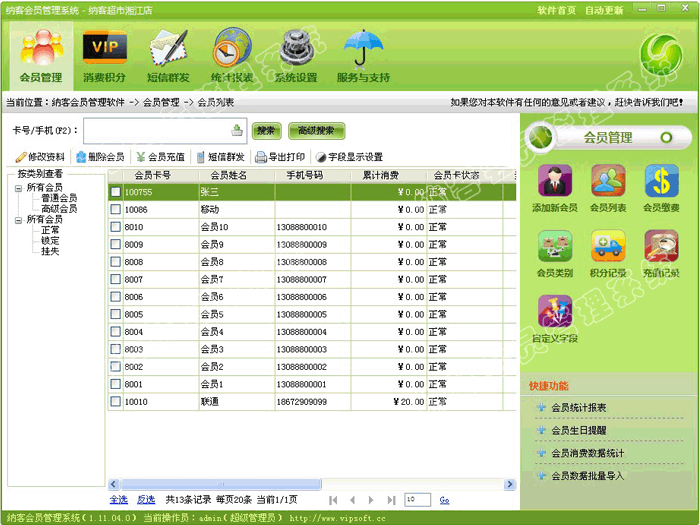Viewport: 700px width, 525px height.
Task: Go to the last page of records
Action: (391, 500)
